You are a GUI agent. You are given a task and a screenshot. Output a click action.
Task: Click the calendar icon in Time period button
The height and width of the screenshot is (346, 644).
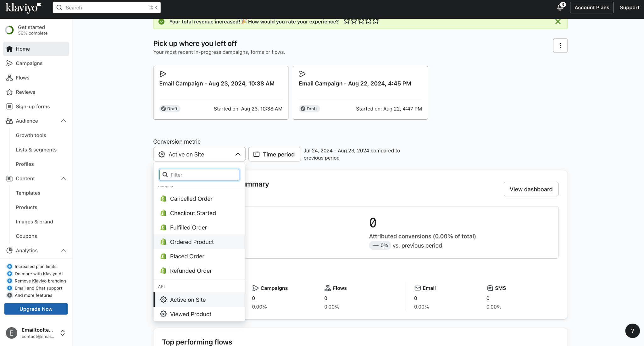[x=257, y=154]
